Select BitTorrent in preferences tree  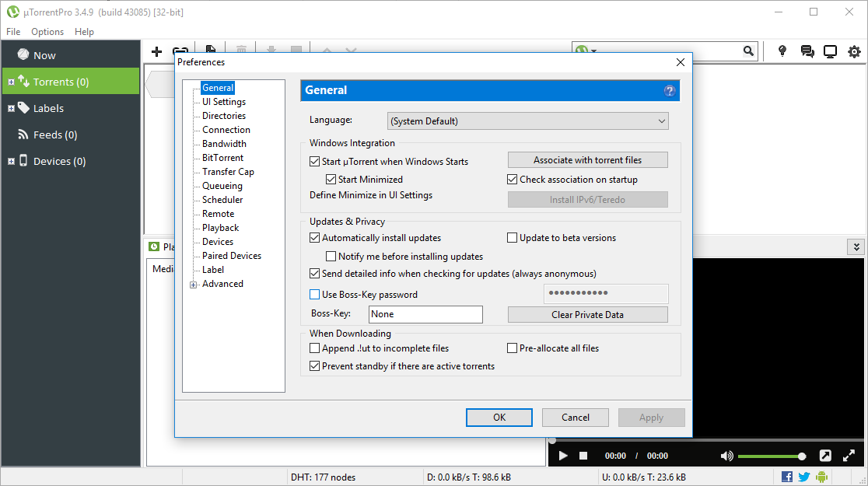tap(222, 158)
